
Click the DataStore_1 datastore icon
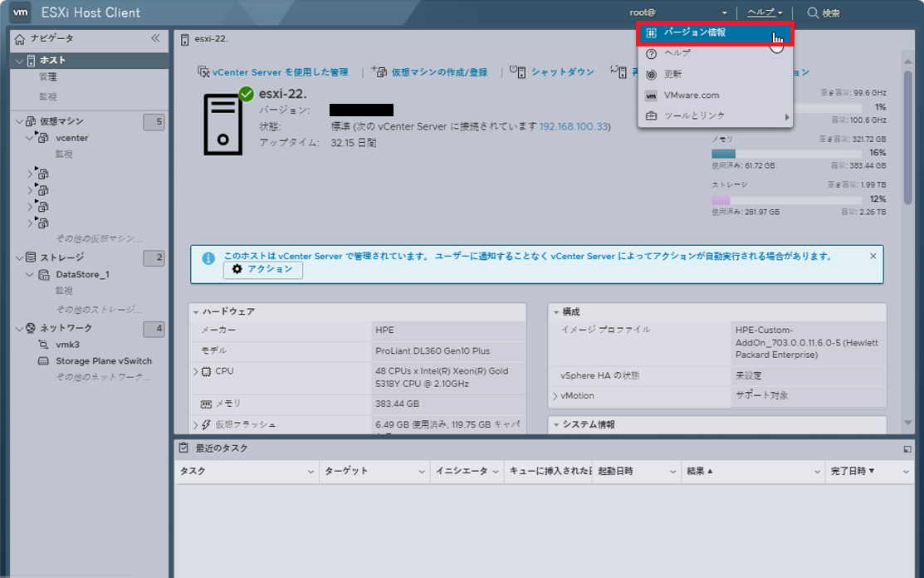click(44, 275)
